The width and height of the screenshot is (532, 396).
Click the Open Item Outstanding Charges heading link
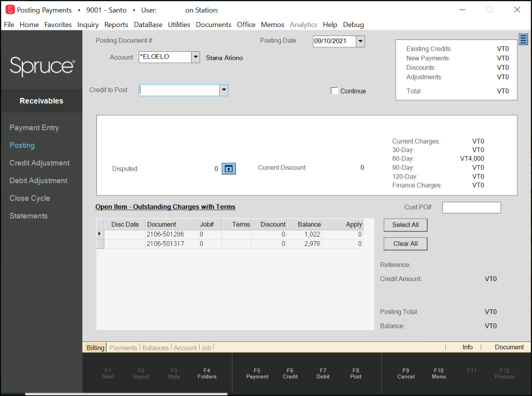[x=165, y=207]
